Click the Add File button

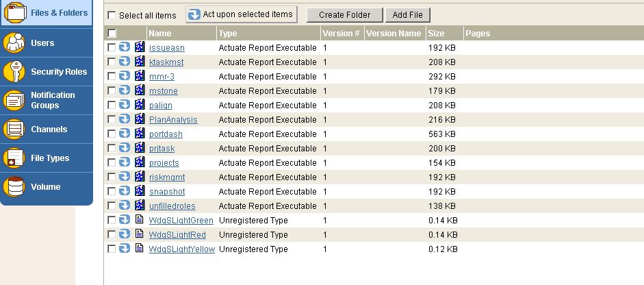tap(407, 15)
